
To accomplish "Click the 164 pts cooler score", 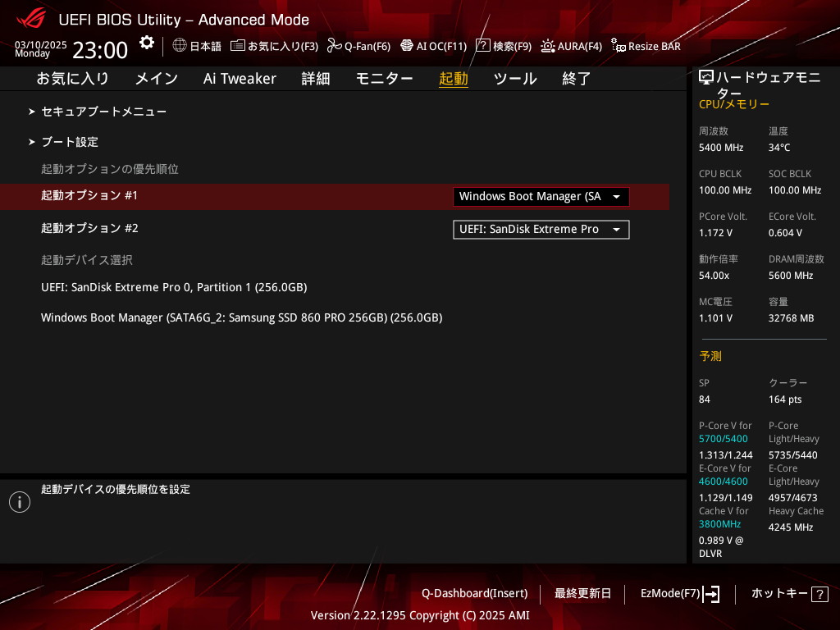I will [785, 399].
